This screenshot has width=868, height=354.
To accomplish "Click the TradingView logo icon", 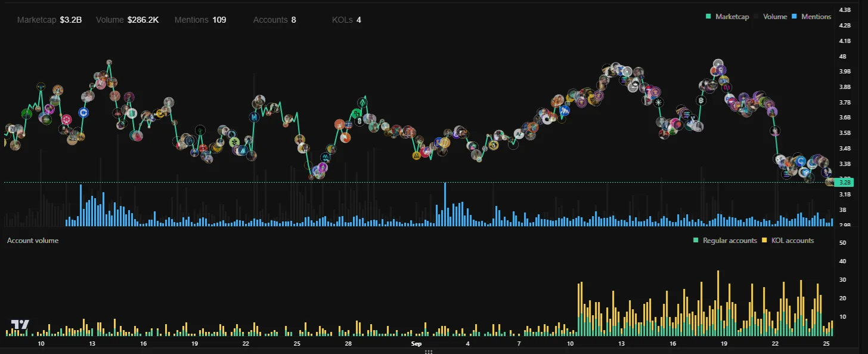I will (x=21, y=325).
